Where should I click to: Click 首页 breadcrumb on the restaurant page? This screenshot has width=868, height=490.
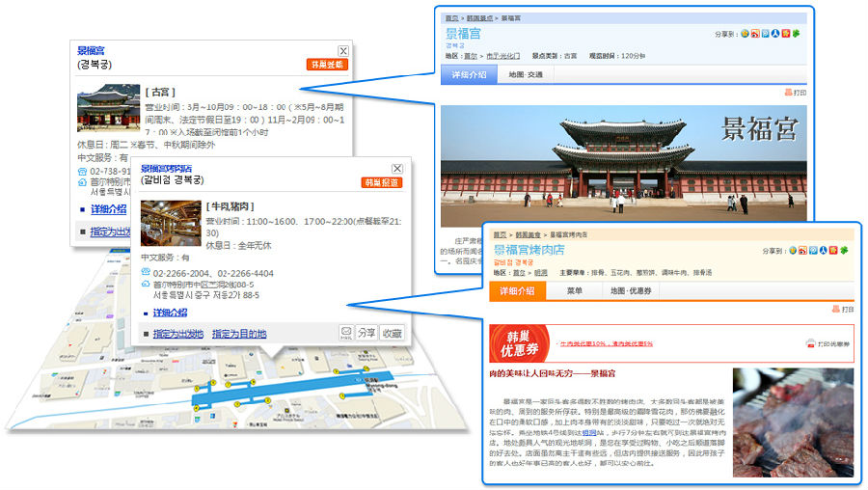pos(500,234)
